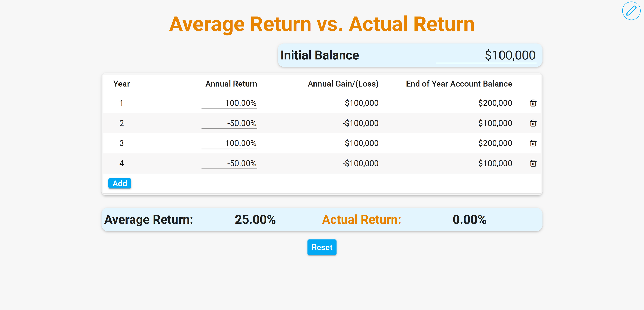Delete Year 4 using its trash icon

click(533, 163)
